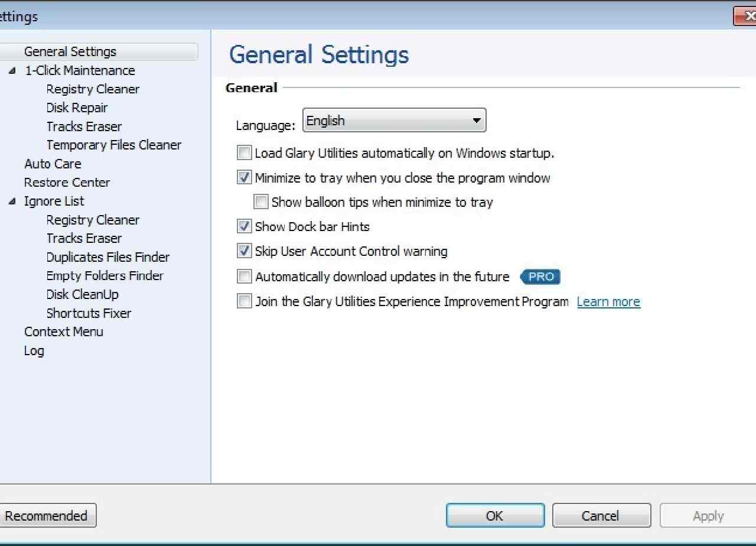This screenshot has width=756, height=546.
Task: Uncheck Skip User Account Control warning
Action: (x=244, y=251)
